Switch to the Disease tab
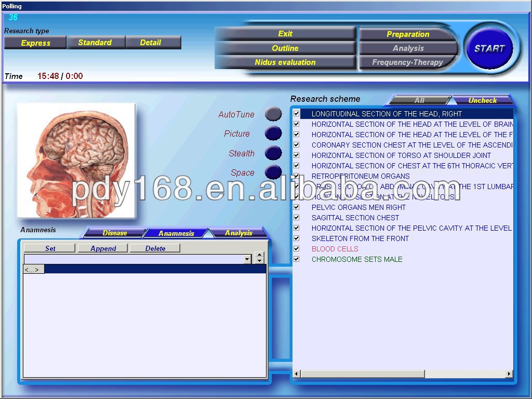Screen dimensions: 532x399 pos(115,233)
